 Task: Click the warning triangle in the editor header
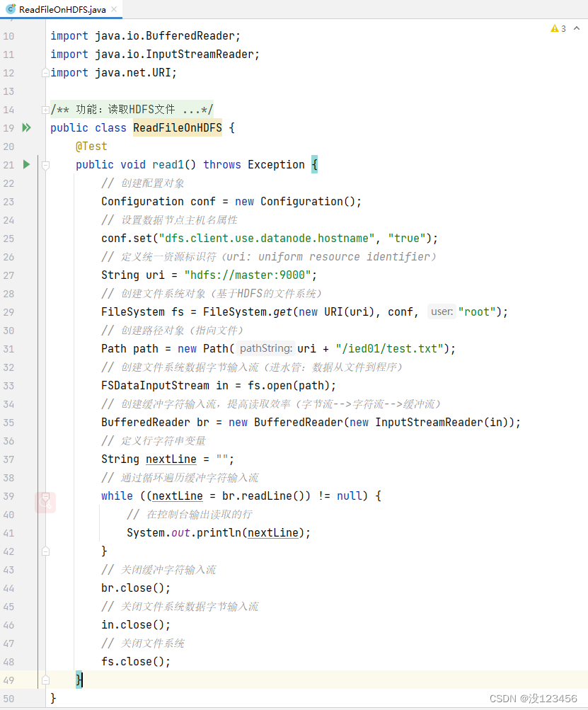(555, 30)
